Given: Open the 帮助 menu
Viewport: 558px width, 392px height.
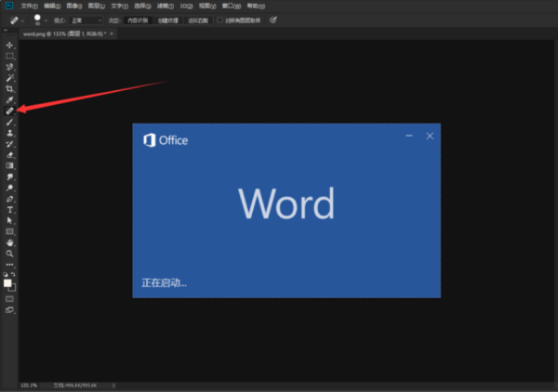Looking at the screenshot, I should (x=256, y=7).
